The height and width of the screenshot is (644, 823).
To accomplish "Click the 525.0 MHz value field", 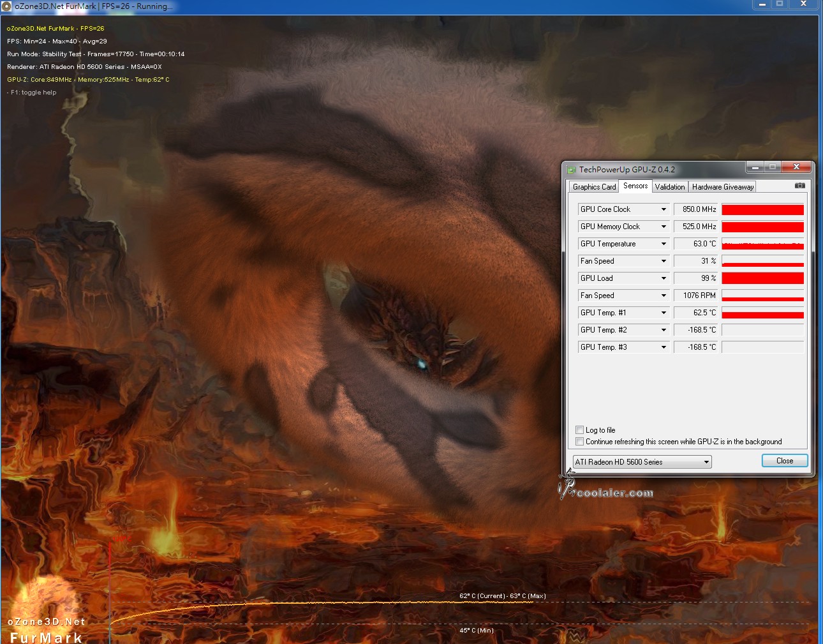I will click(696, 227).
